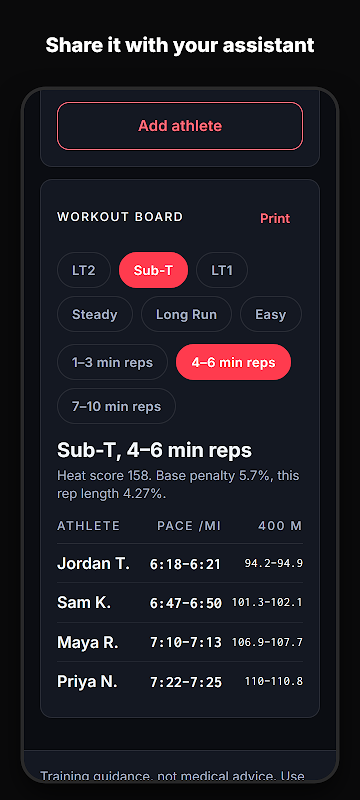The width and height of the screenshot is (360, 800).
Task: Select the Sam K. row
Action: (180, 603)
